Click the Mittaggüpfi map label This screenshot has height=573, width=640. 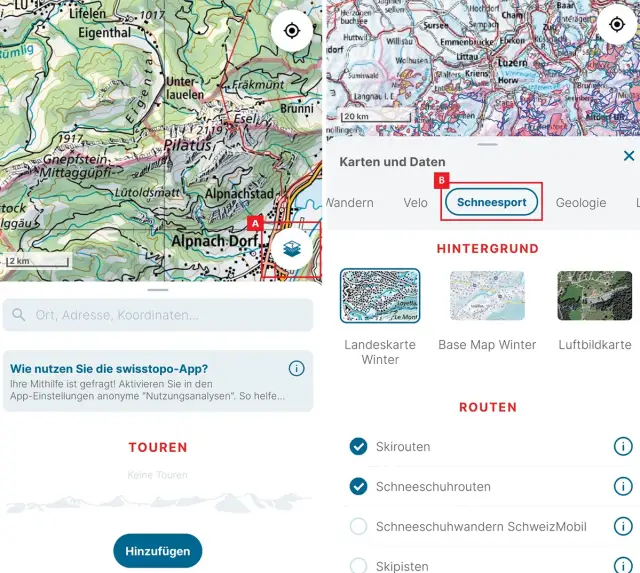tap(75, 172)
